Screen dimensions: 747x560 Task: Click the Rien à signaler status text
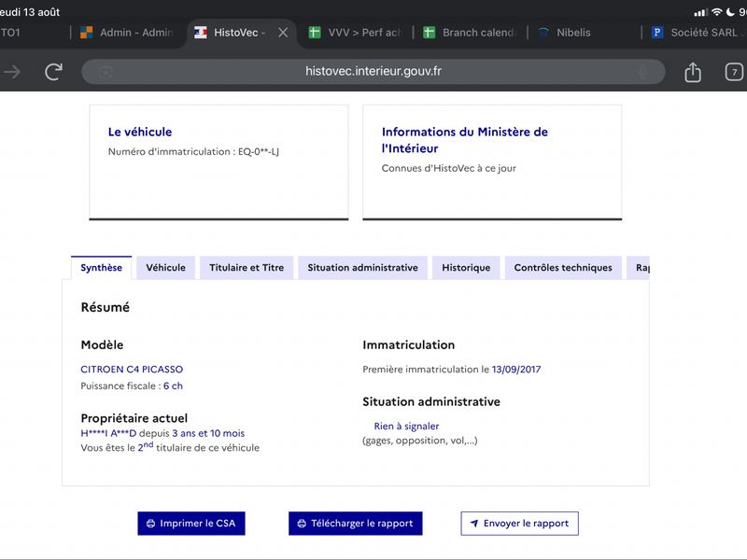pyautogui.click(x=406, y=427)
